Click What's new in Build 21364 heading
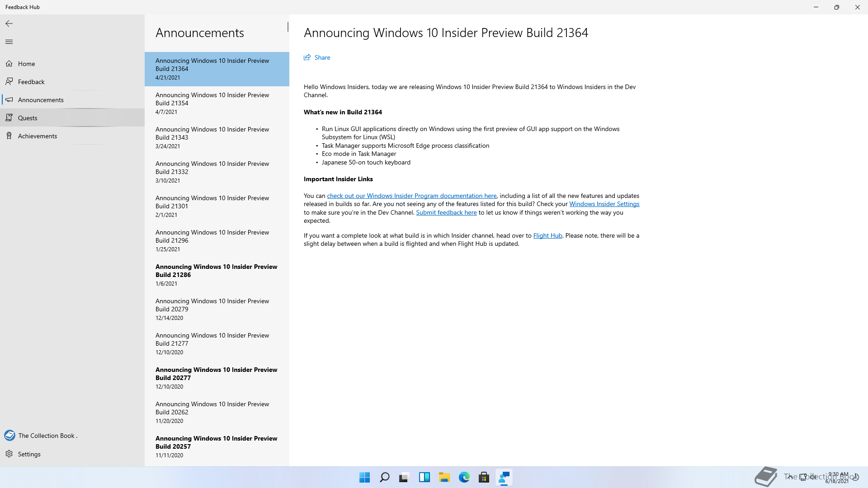This screenshot has width=868, height=488. click(x=343, y=112)
